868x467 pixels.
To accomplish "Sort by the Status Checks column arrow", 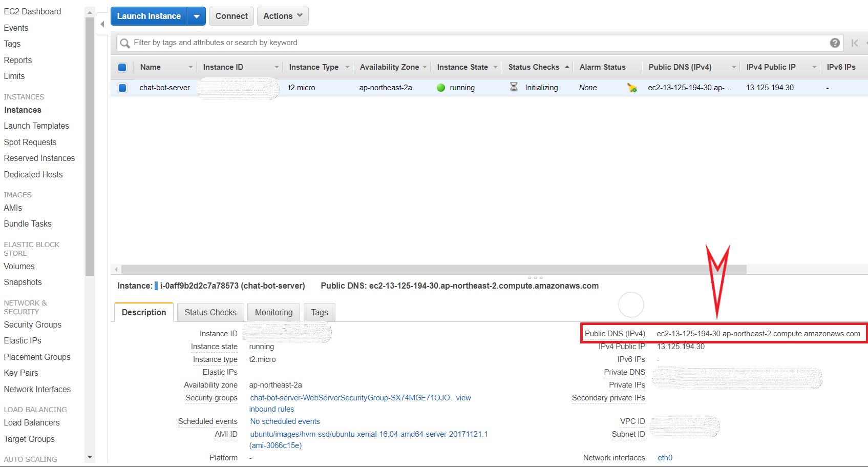I will [x=567, y=67].
